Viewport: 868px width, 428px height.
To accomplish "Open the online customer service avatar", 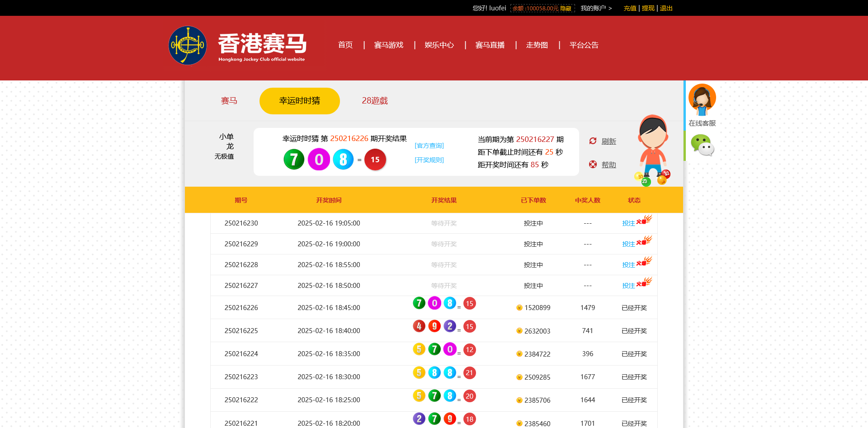I will [x=702, y=99].
